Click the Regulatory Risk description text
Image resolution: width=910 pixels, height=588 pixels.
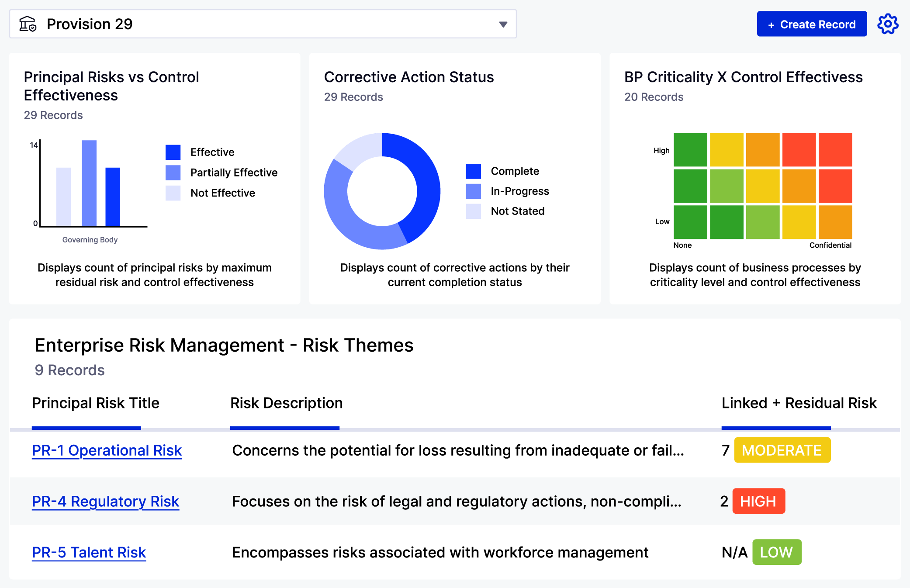tap(457, 502)
